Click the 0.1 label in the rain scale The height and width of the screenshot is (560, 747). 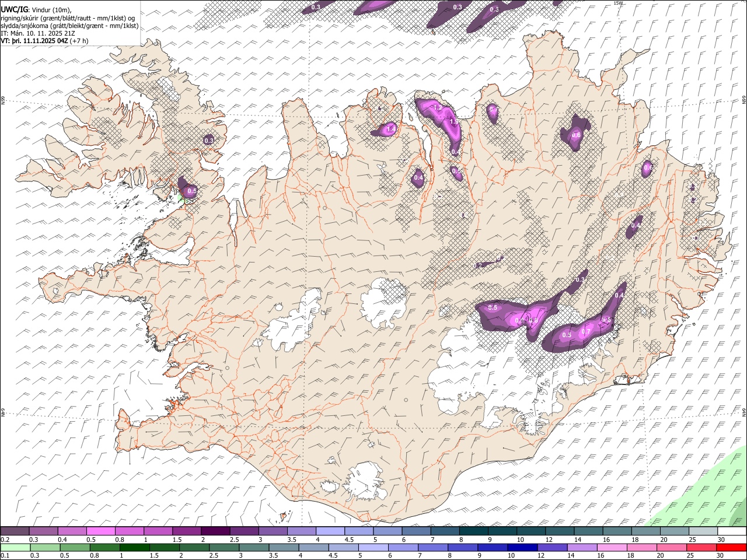[x=5, y=555]
